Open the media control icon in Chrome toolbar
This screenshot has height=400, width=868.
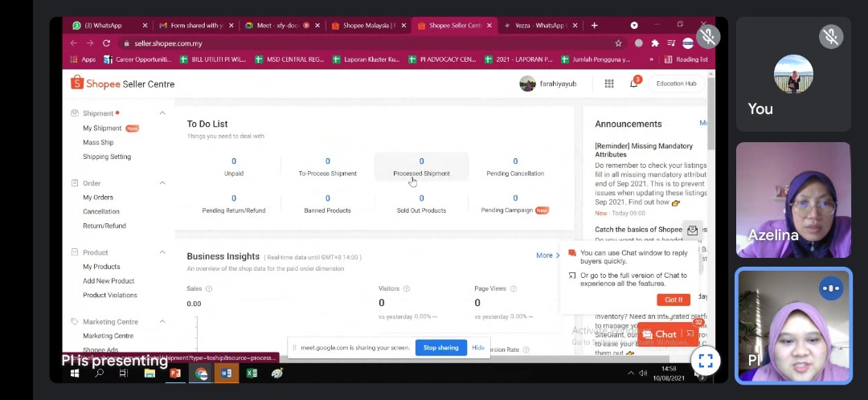pyautogui.click(x=671, y=43)
